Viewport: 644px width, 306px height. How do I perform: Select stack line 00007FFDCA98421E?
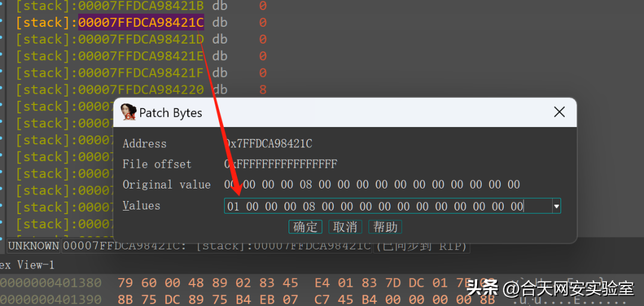click(x=141, y=56)
